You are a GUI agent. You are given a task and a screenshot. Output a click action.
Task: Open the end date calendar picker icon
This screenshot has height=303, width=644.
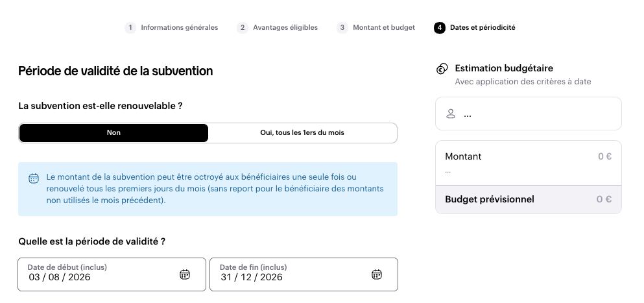(x=377, y=274)
